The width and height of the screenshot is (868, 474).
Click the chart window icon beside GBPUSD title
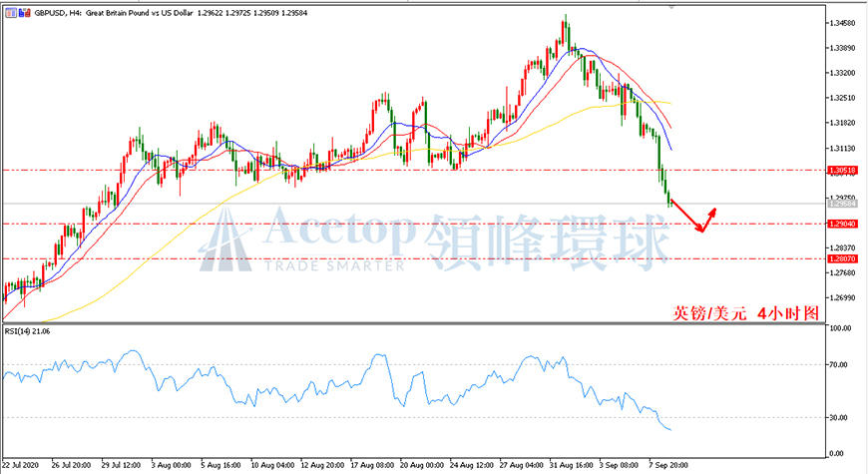[11, 13]
